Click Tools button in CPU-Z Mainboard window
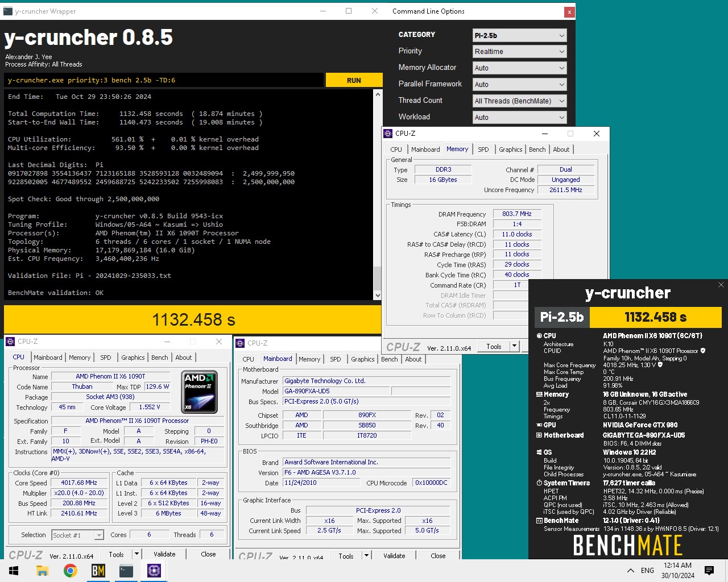 346,556
